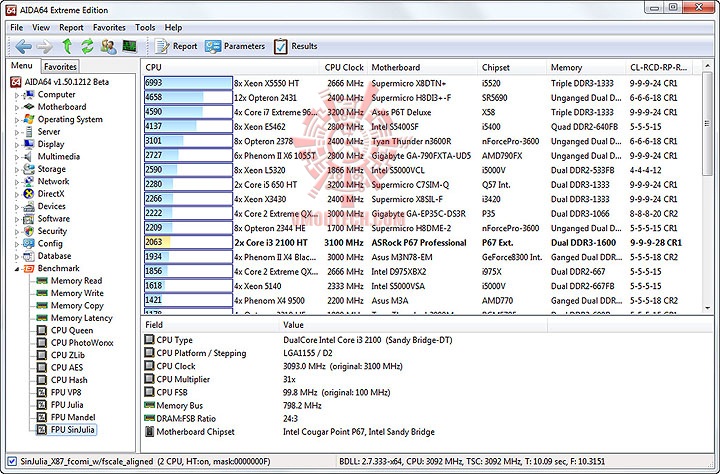Image resolution: width=720 pixels, height=474 pixels.
Task: Open the Tools menu
Action: point(145,28)
